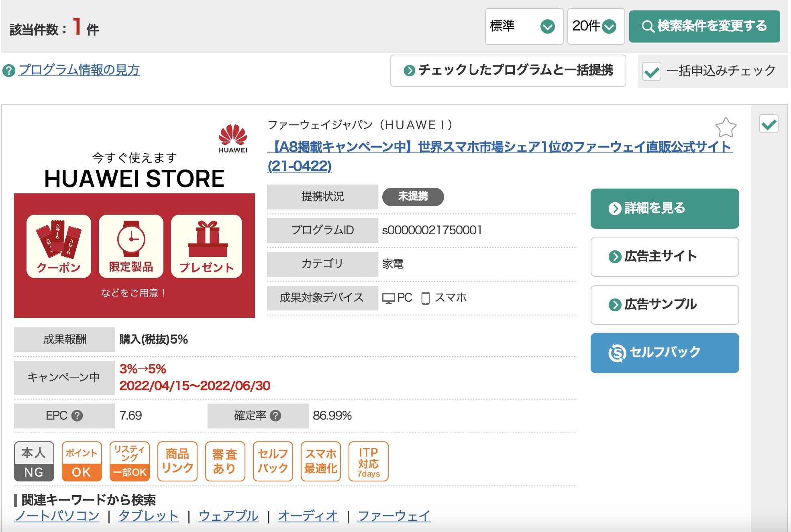791x532 pixels.
Task: Click the 商品リンク badge
Action: click(x=177, y=461)
